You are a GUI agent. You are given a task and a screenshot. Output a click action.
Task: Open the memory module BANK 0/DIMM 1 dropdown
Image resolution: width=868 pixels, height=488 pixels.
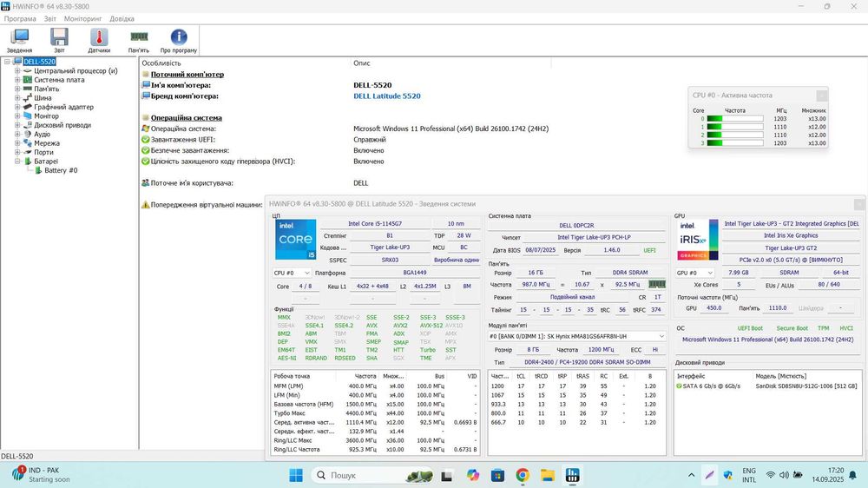[577, 336]
